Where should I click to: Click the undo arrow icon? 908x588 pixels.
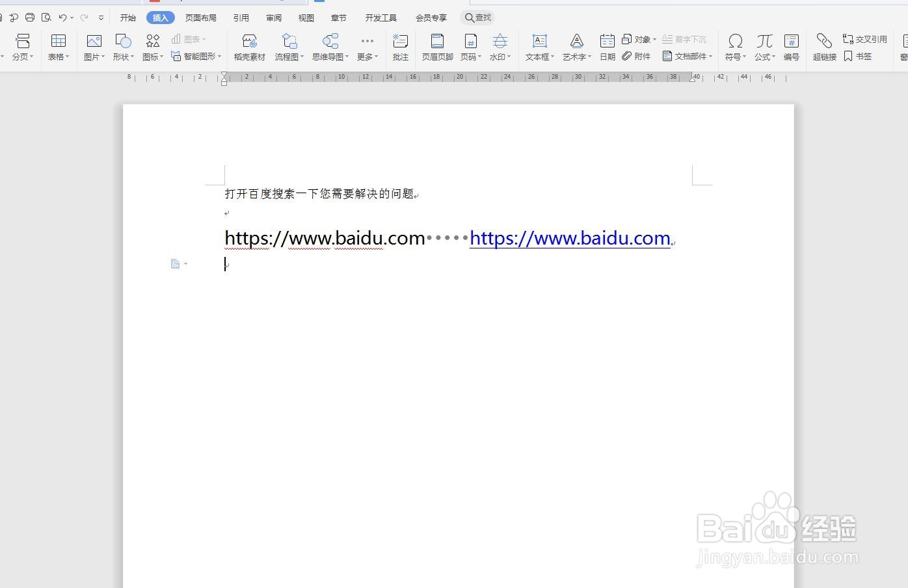click(62, 18)
